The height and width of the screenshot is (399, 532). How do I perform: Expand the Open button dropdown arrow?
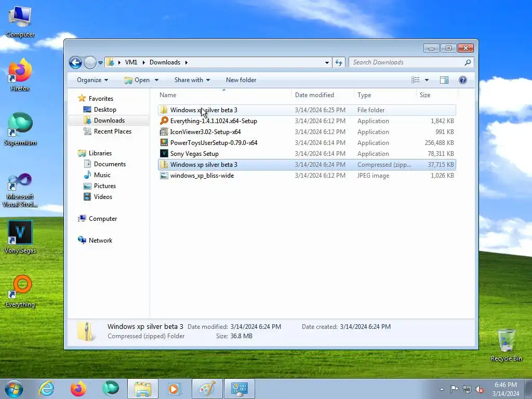click(x=156, y=80)
